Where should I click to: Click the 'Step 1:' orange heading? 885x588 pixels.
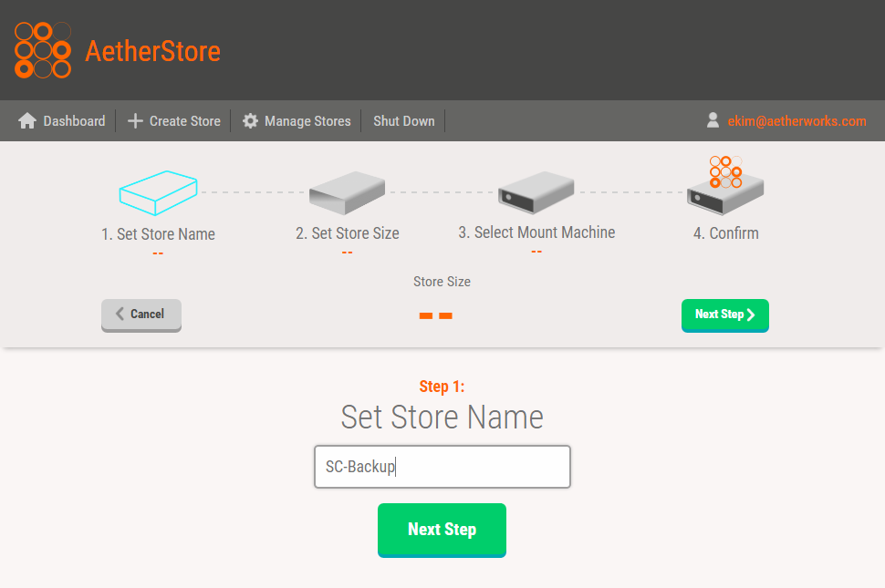coord(442,387)
